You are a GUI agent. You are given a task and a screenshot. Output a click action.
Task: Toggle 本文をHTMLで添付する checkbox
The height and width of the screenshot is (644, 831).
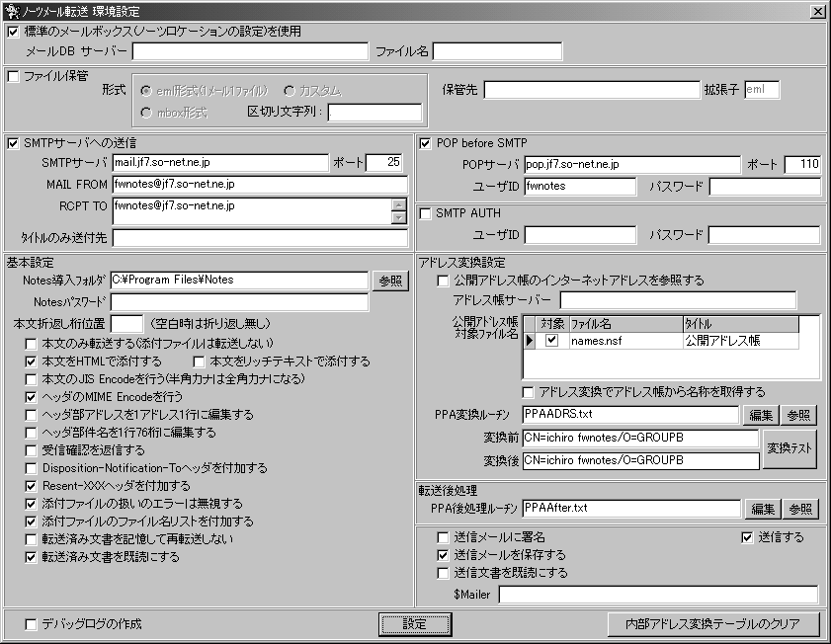pos(32,362)
